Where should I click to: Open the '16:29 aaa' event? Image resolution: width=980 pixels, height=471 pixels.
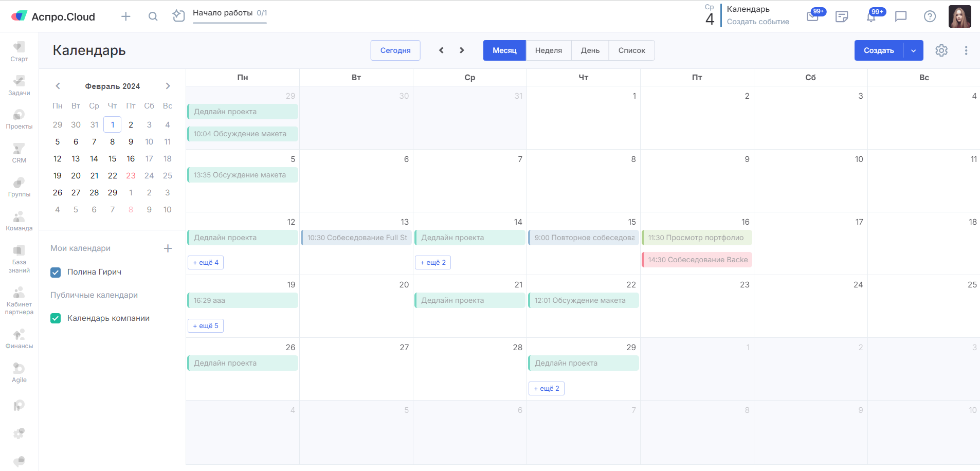(243, 300)
